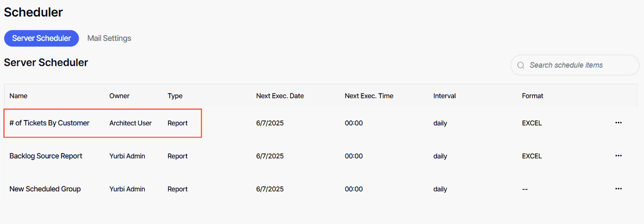Sort by Format column header

pyautogui.click(x=533, y=96)
